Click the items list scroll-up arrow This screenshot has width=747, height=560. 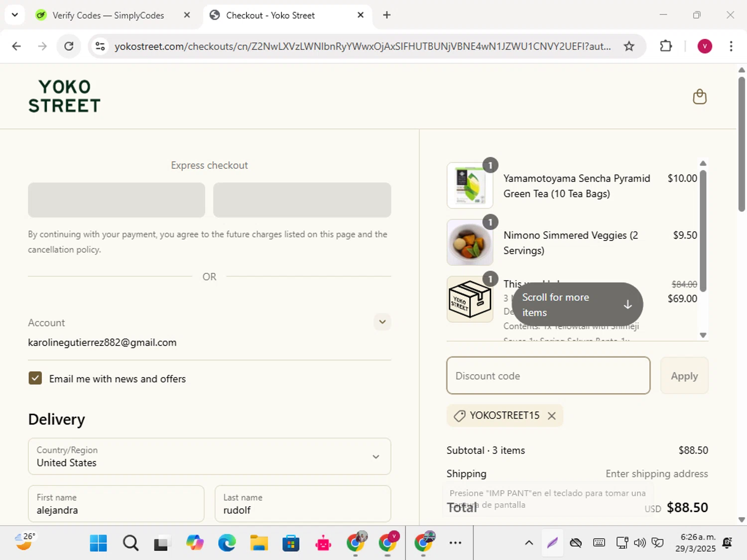pos(703,163)
